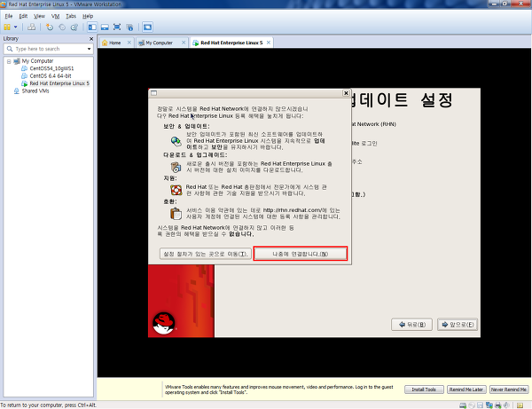The image size is (532, 409).
Task: Open the power options dropdown arrow
Action: coord(15,28)
